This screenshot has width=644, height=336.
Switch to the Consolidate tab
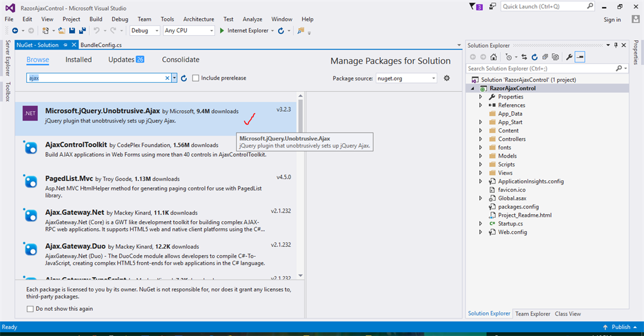point(180,60)
